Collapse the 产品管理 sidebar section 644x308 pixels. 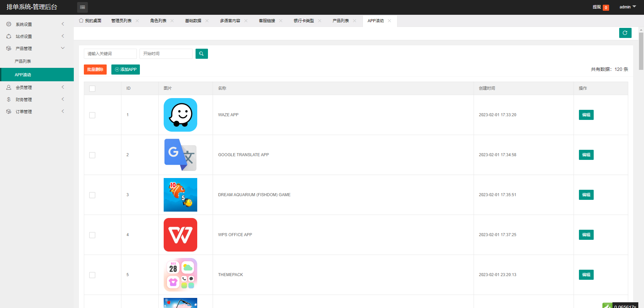pyautogui.click(x=35, y=48)
